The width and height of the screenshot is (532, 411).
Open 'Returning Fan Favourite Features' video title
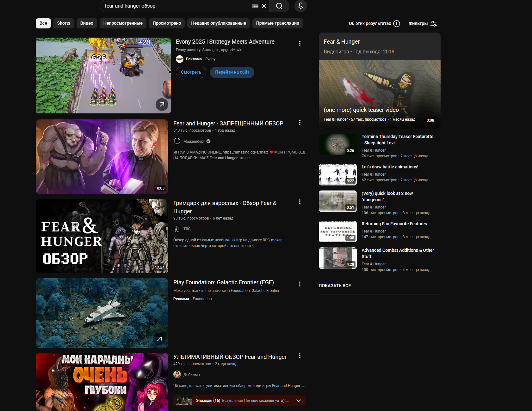[x=394, y=224]
